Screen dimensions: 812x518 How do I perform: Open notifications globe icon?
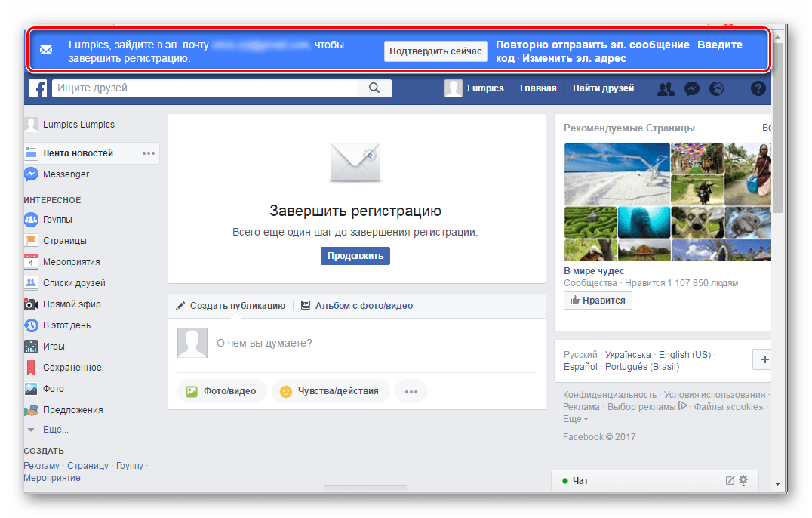coord(716,89)
